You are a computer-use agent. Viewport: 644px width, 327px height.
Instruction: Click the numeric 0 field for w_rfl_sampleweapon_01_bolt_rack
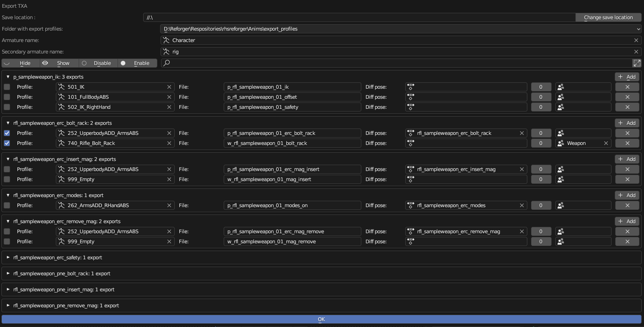(x=541, y=143)
